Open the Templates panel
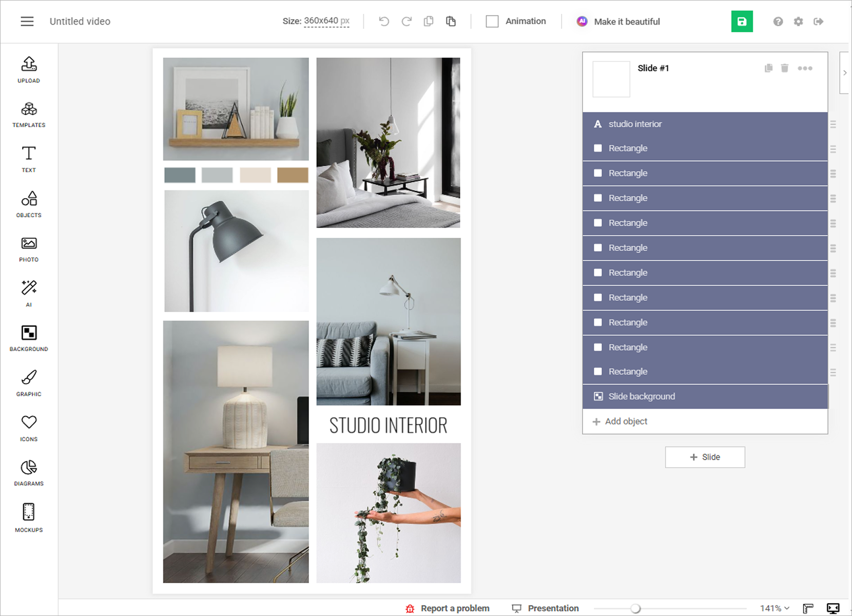Viewport: 852px width, 616px height. 29,114
